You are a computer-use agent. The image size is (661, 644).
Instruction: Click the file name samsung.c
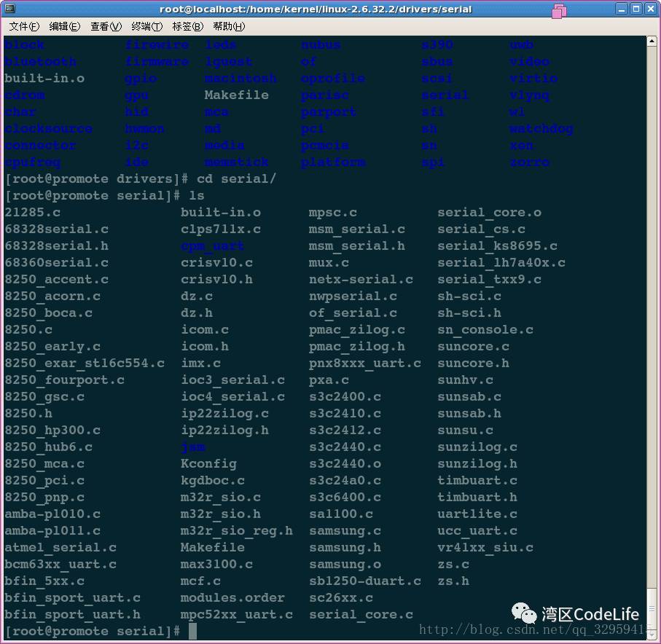(345, 530)
